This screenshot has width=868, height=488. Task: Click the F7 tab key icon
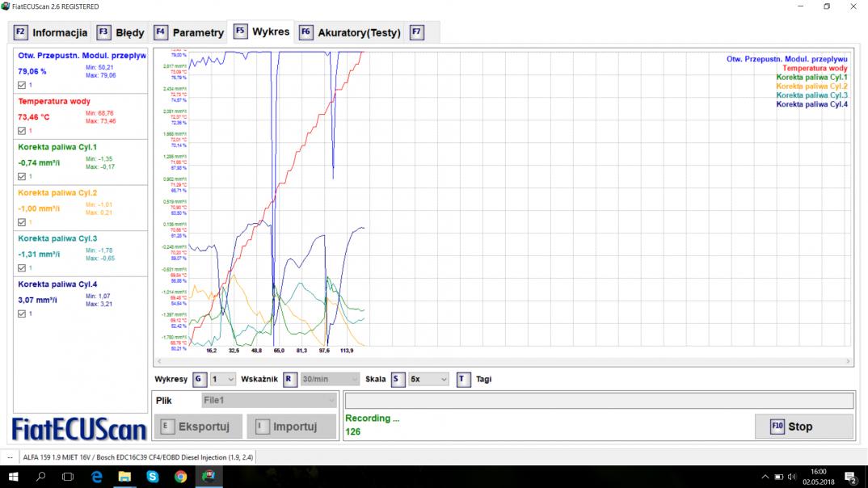click(417, 32)
